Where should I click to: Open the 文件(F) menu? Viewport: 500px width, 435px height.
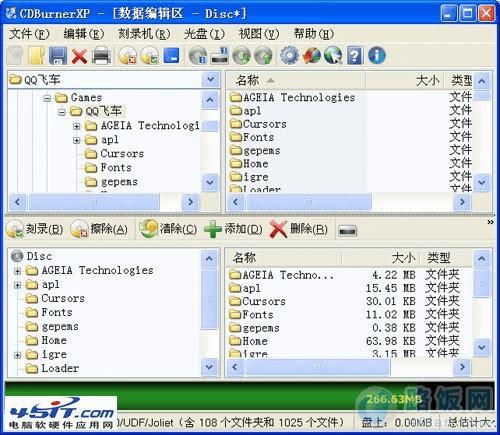(x=29, y=34)
